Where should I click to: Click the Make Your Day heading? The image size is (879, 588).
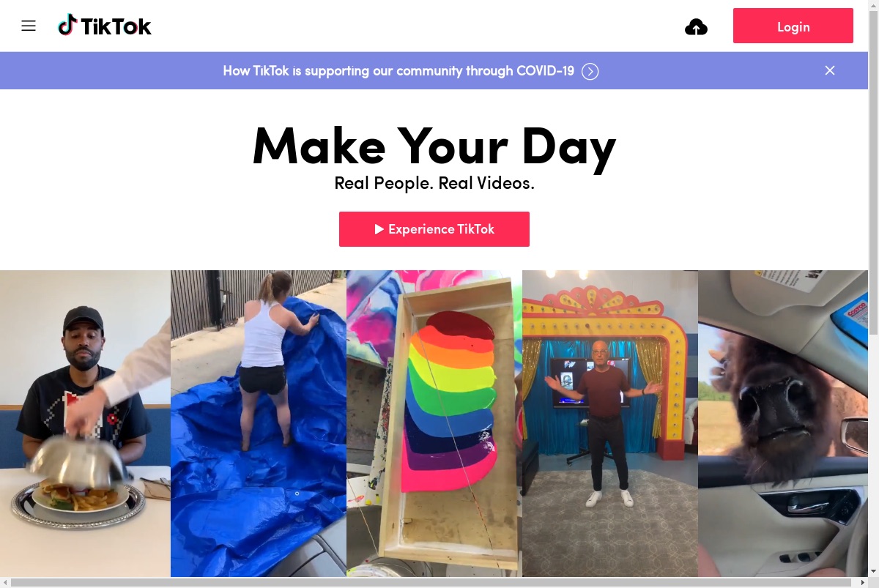pyautogui.click(x=434, y=146)
